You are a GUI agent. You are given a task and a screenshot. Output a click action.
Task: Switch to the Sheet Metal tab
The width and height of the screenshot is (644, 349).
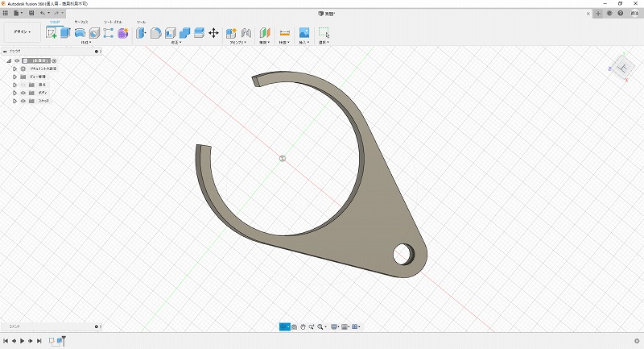tap(114, 22)
